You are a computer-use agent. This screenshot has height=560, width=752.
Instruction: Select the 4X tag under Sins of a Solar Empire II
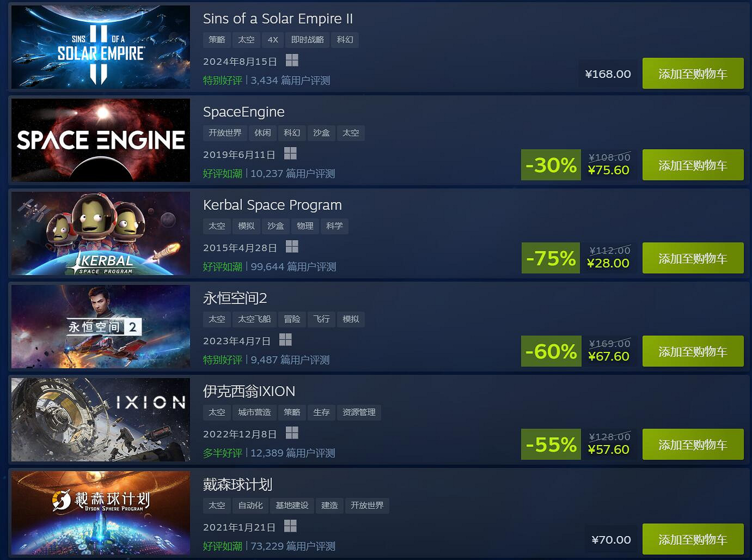273,40
